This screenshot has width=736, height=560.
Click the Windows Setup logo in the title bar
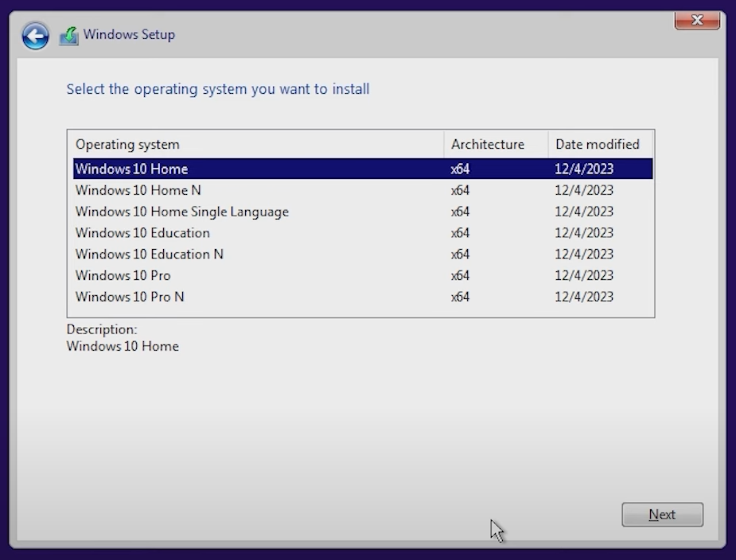click(x=70, y=34)
